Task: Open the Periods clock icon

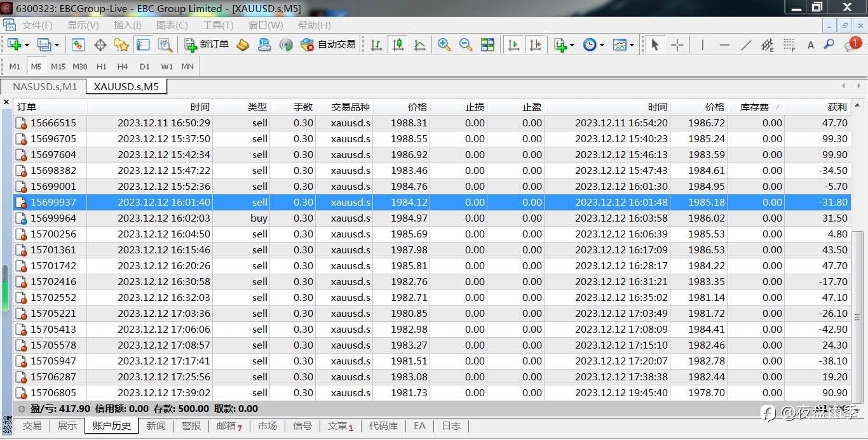Action: point(590,44)
